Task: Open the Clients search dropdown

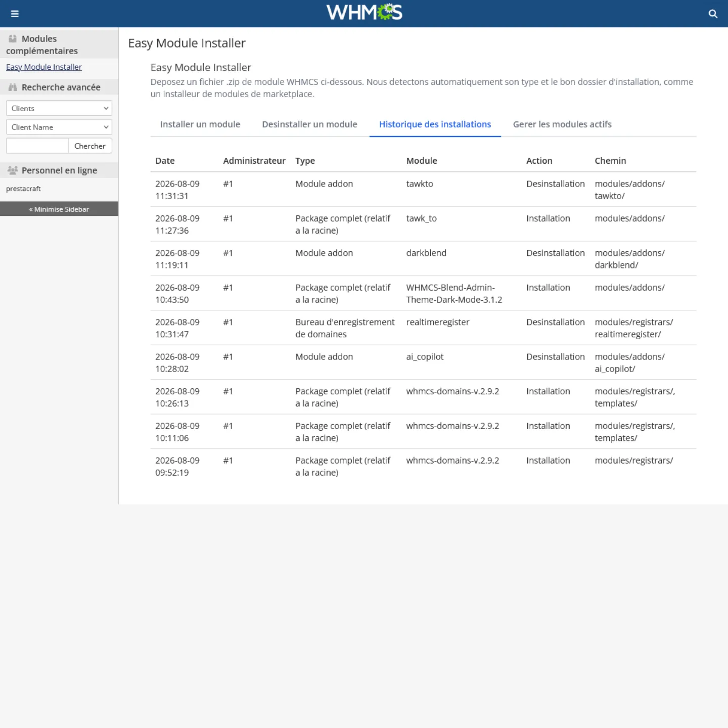Action: click(59, 108)
